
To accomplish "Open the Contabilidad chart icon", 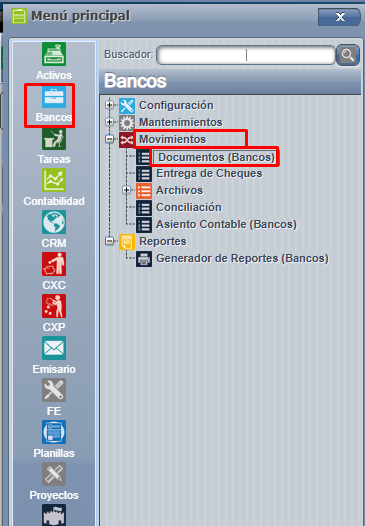I will tap(54, 180).
